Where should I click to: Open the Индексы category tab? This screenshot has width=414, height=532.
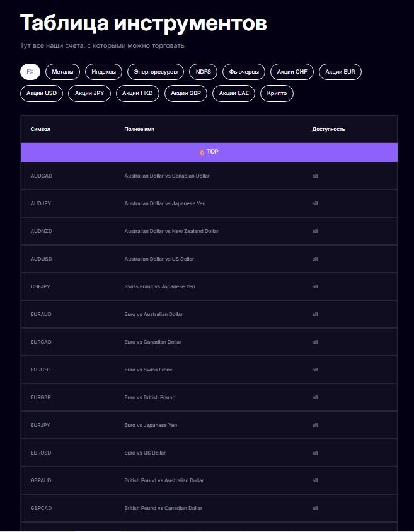coord(103,72)
